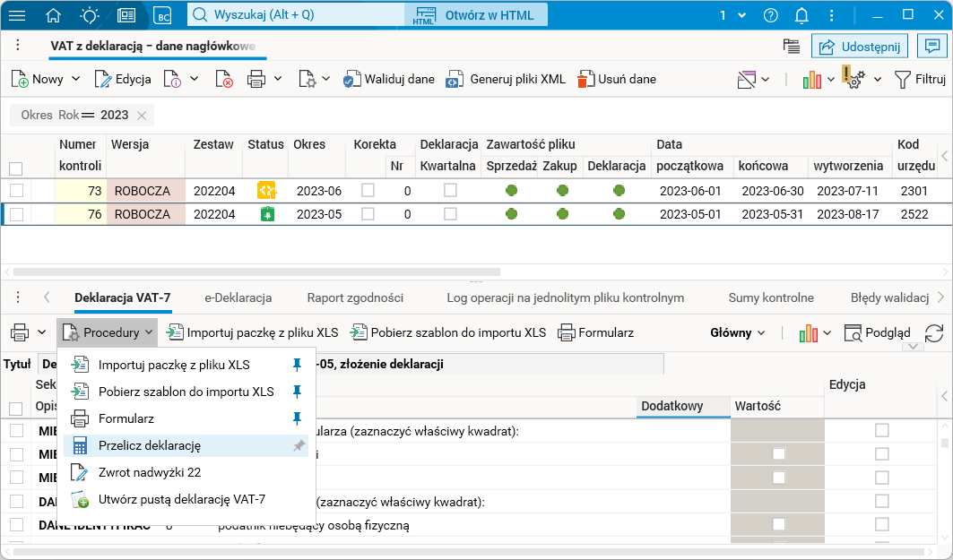
Task: Click the upper toolbar printer icon
Action: point(256,79)
